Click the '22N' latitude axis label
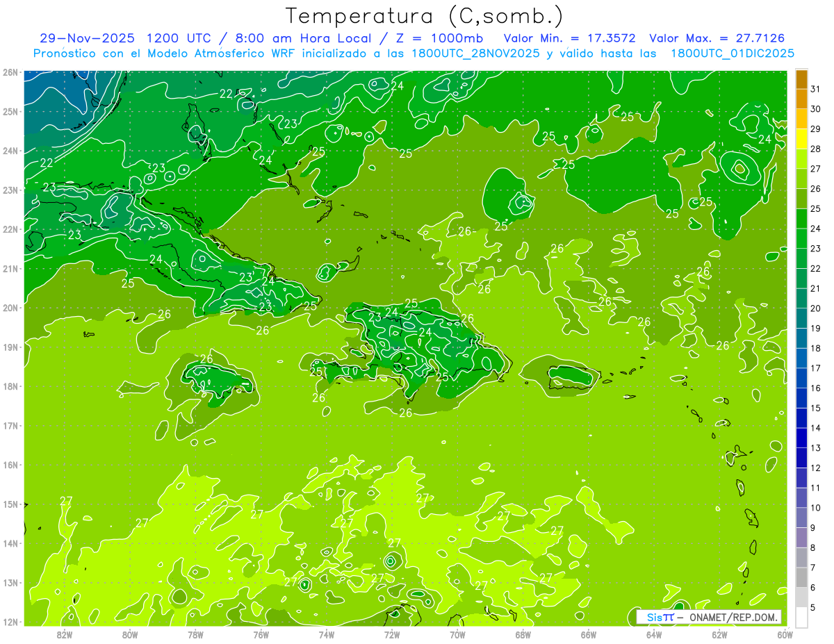 pos(10,229)
